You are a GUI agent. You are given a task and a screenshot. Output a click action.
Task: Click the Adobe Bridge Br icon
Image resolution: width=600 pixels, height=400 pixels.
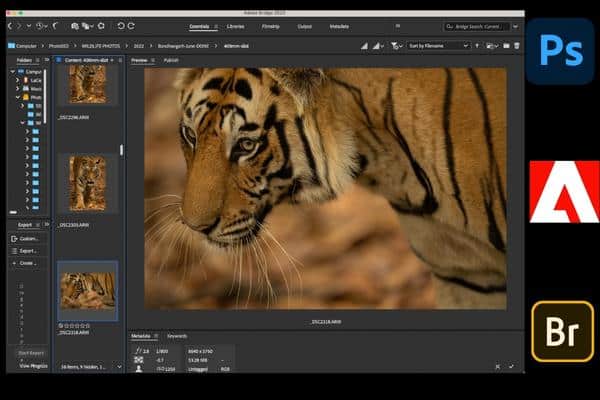(x=562, y=330)
